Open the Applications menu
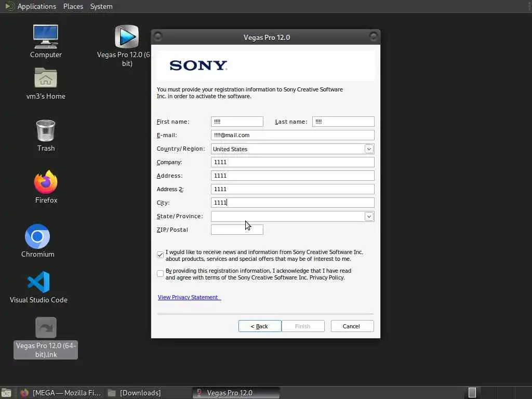The image size is (532, 399). 37,6
